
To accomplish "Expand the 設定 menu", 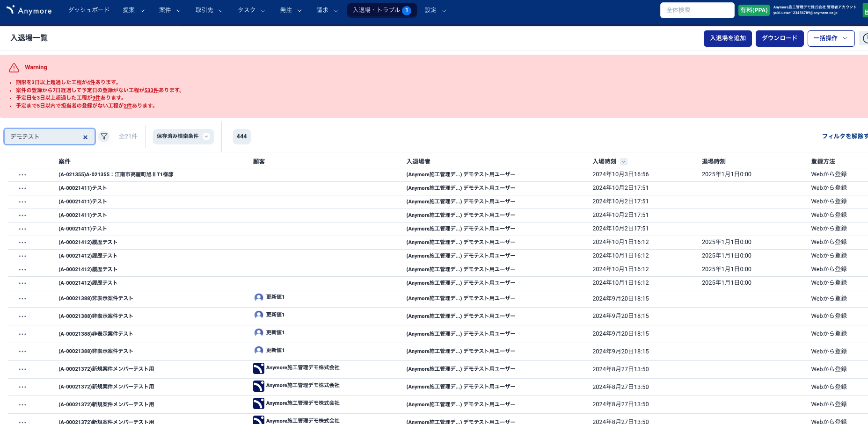I will [435, 10].
